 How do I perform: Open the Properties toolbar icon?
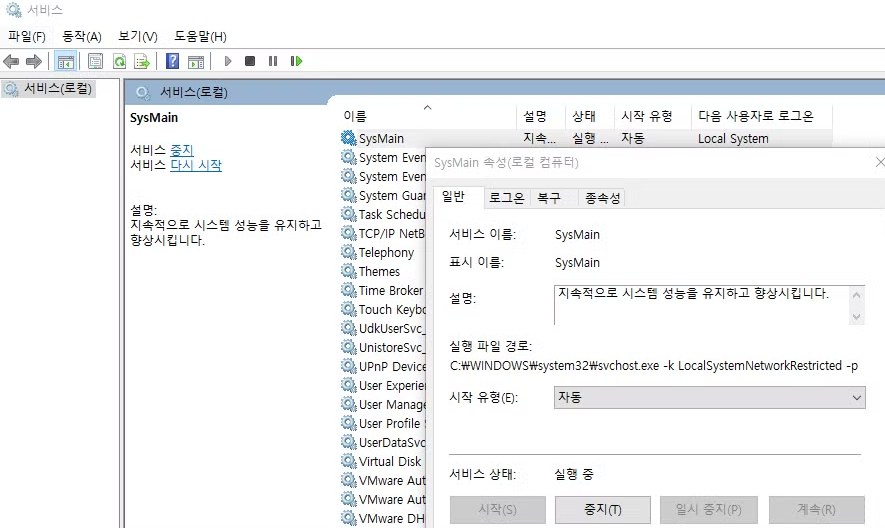point(95,61)
